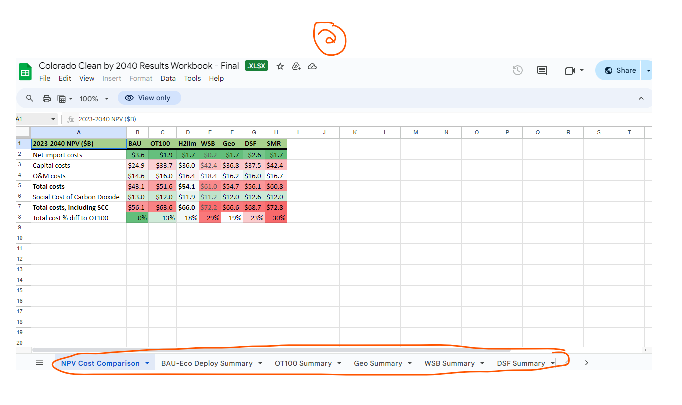The image size is (682, 405).
Task: Switch to OT100 Summary sheet
Action: pos(303,363)
